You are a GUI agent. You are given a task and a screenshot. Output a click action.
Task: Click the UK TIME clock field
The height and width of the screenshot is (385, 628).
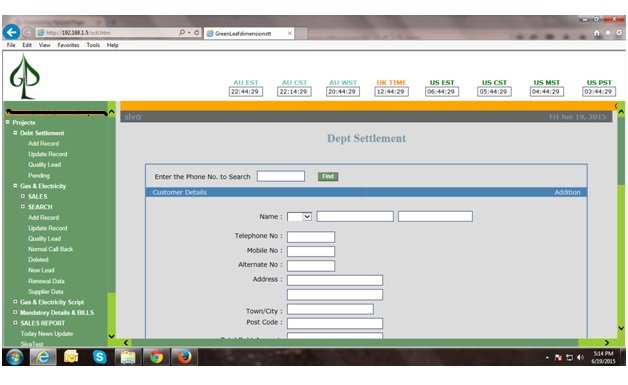pos(391,92)
